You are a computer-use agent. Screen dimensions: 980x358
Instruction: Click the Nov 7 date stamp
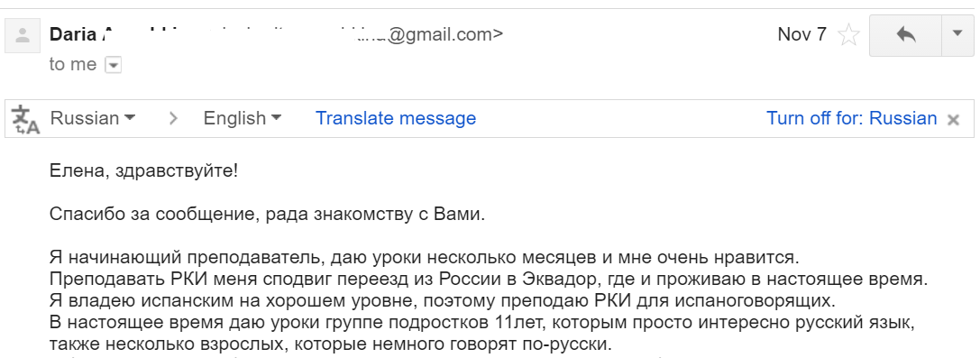(x=801, y=34)
